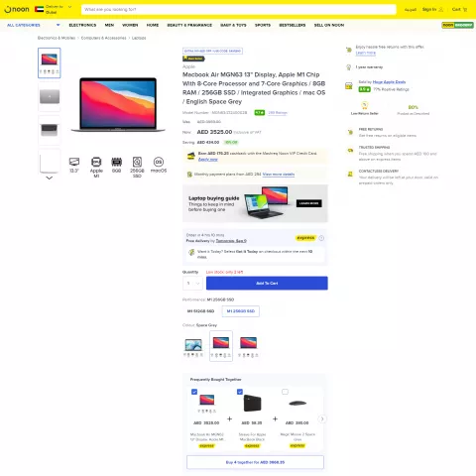This screenshot has height=476, width=476.
Task: Open the Electronics menu item
Action: tap(82, 25)
